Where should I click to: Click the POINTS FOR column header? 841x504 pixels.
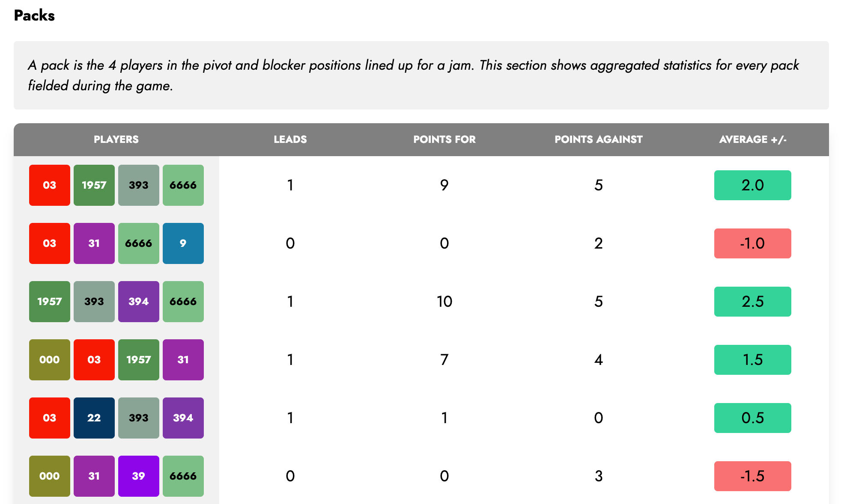point(444,139)
